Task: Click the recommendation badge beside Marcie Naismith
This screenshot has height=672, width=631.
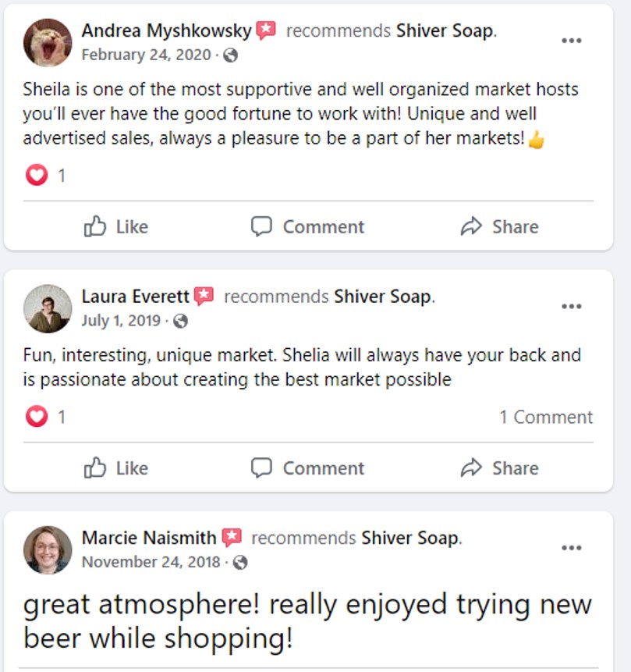Action: [232, 538]
